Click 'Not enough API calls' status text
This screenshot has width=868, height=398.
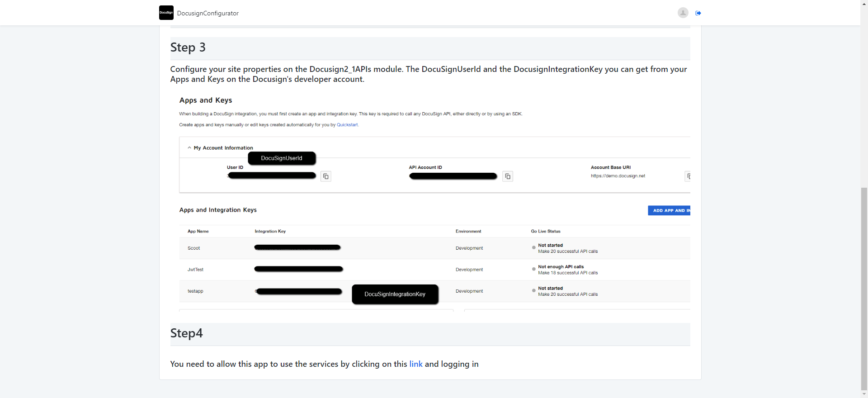(x=561, y=267)
